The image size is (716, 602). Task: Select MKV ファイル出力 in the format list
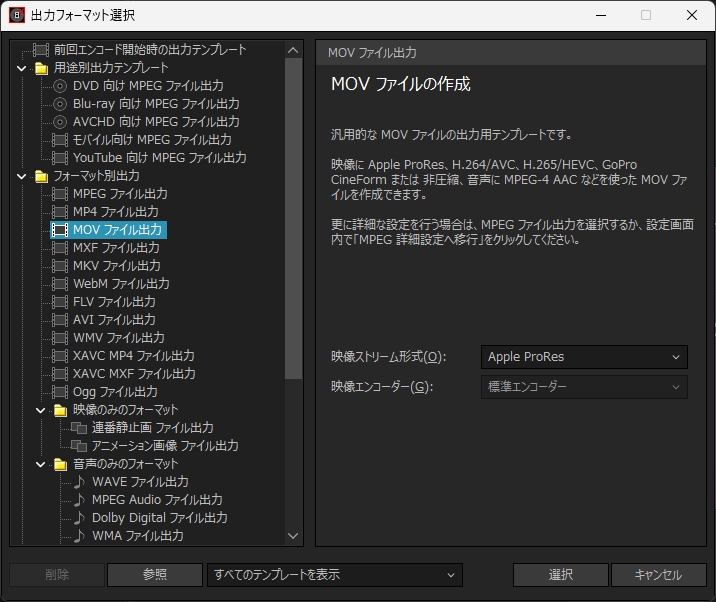pyautogui.click(x=116, y=266)
